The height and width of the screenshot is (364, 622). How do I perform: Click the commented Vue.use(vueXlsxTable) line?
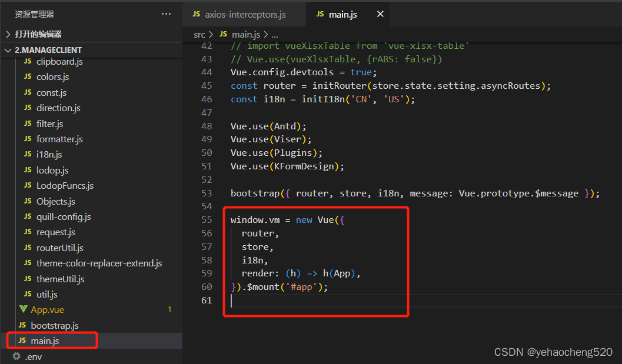pyautogui.click(x=337, y=59)
